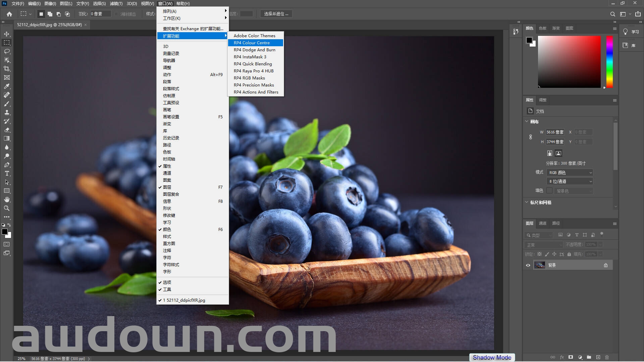Choose RP4 Dodge And Burn extension

[x=254, y=50]
